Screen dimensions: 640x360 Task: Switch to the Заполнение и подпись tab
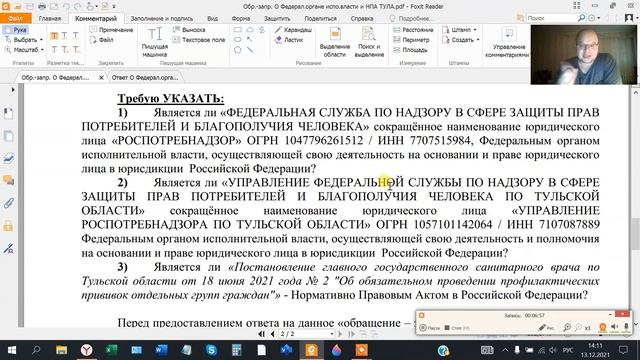coord(162,18)
